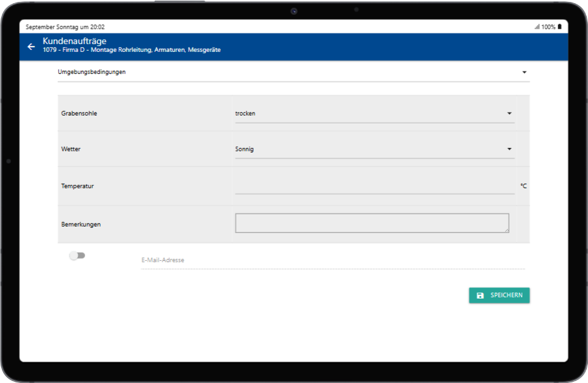The width and height of the screenshot is (588, 383).
Task: Open the Wetter dropdown arrow
Action: click(509, 149)
